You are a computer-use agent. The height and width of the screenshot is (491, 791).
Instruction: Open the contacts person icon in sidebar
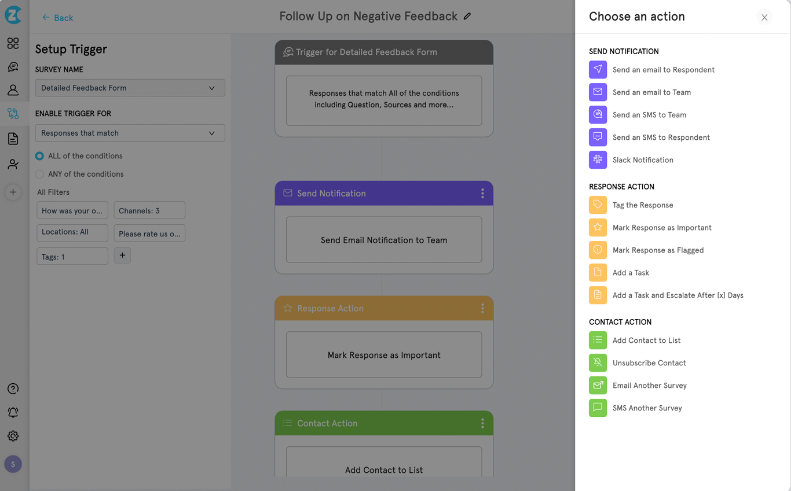[13, 90]
